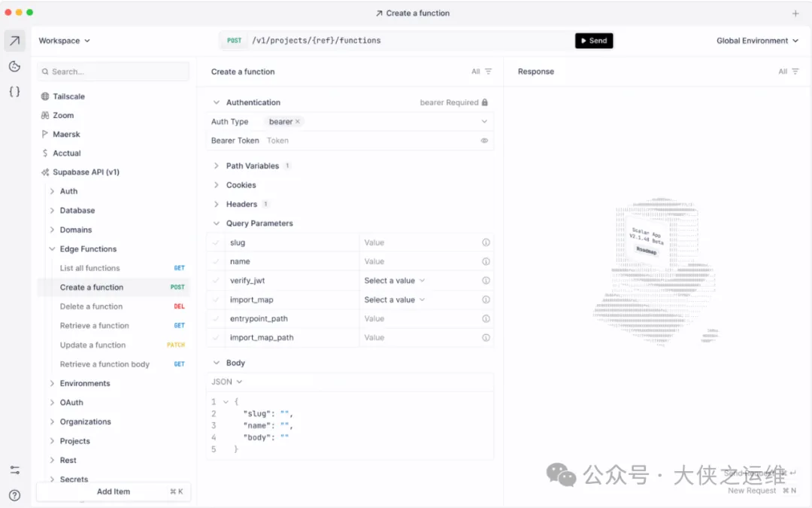Image resolution: width=812 pixels, height=508 pixels.
Task: Click the All filter label in request panel
Action: (x=475, y=71)
